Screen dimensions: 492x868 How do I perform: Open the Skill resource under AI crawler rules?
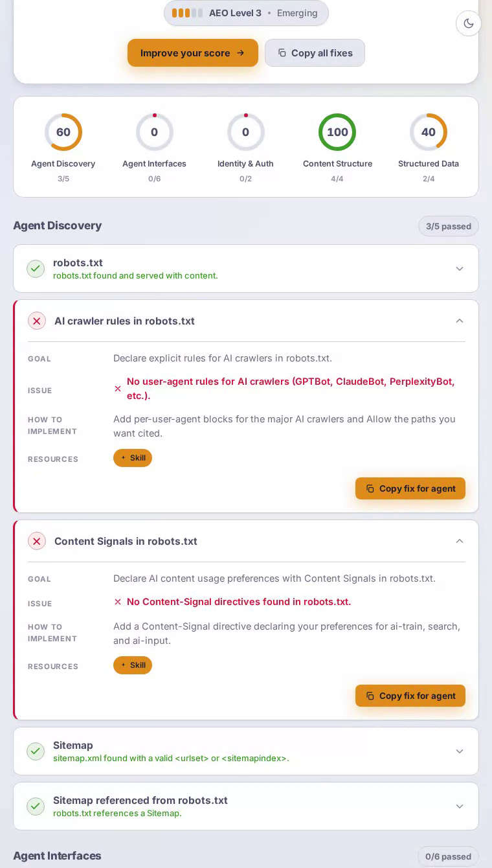coord(133,458)
